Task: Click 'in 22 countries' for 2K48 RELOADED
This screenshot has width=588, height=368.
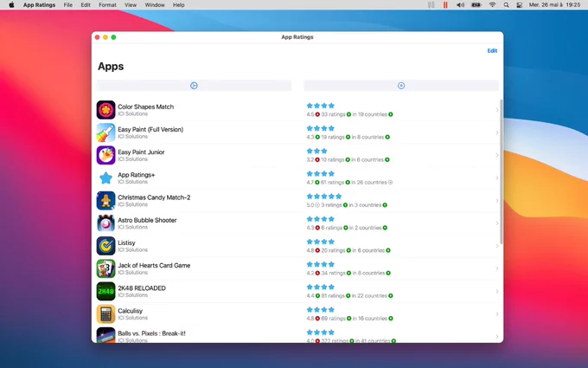Action: pos(369,296)
